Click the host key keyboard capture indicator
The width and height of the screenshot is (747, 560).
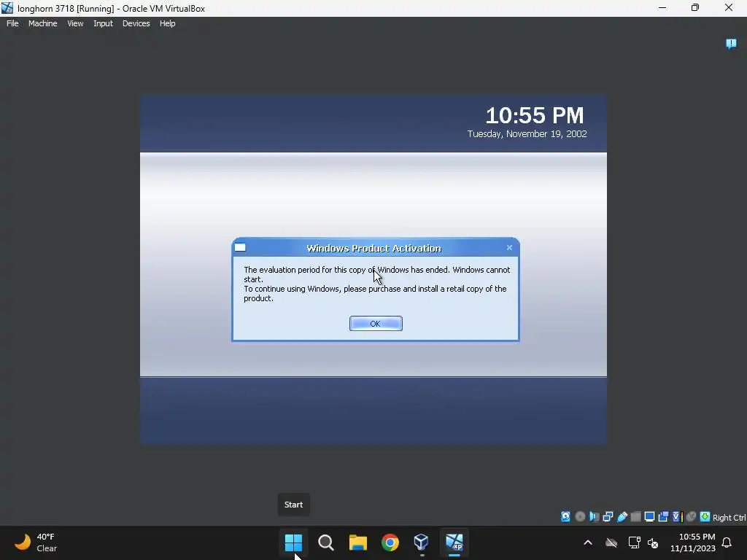tap(705, 517)
